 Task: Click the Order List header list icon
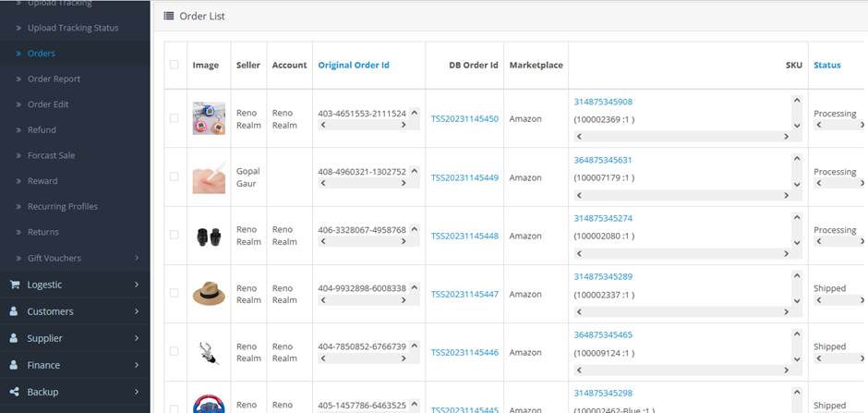tap(168, 16)
